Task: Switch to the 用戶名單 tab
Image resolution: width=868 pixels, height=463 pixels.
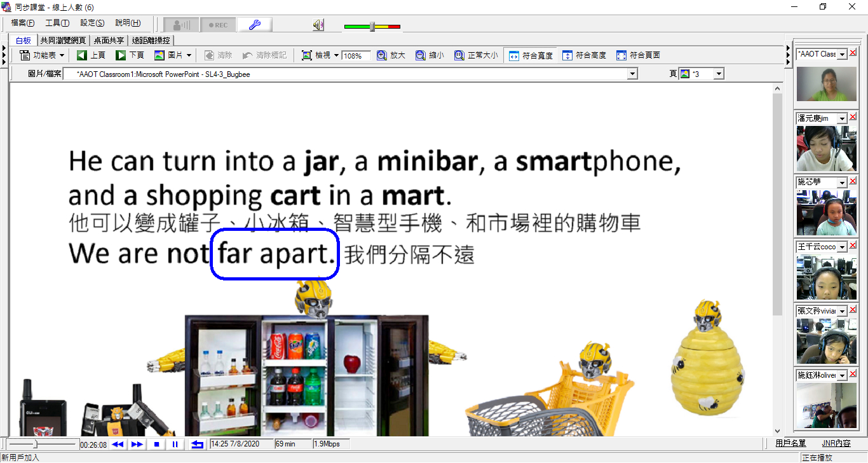Action: (x=790, y=443)
